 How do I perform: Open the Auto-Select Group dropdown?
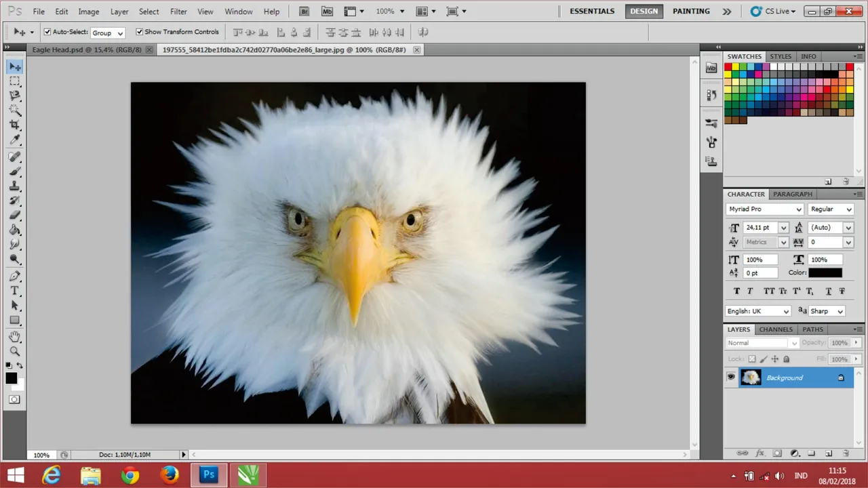coord(108,33)
